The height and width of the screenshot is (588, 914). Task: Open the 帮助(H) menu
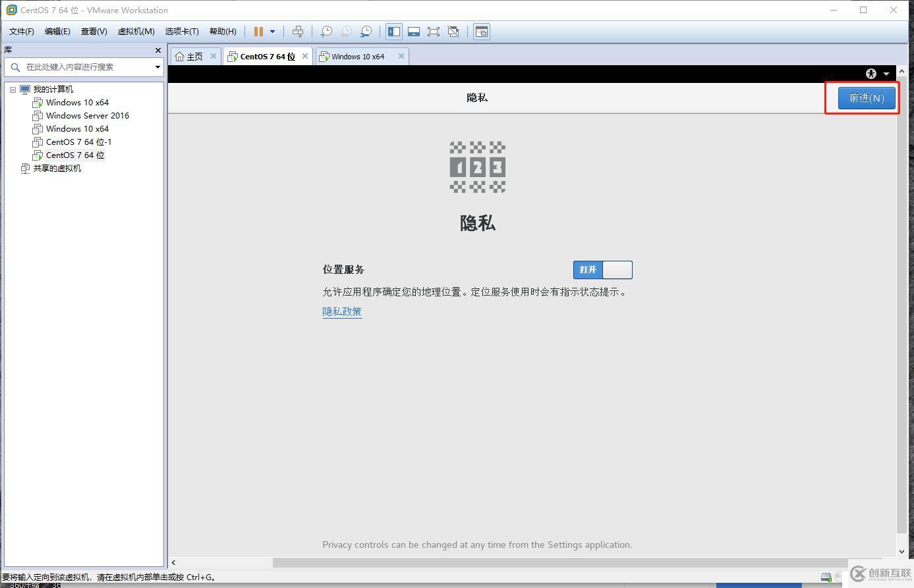pos(223,32)
